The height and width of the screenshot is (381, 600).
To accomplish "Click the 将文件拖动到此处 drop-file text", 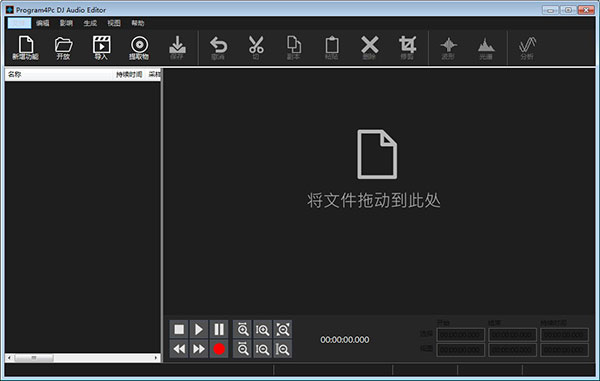I will tap(374, 200).
